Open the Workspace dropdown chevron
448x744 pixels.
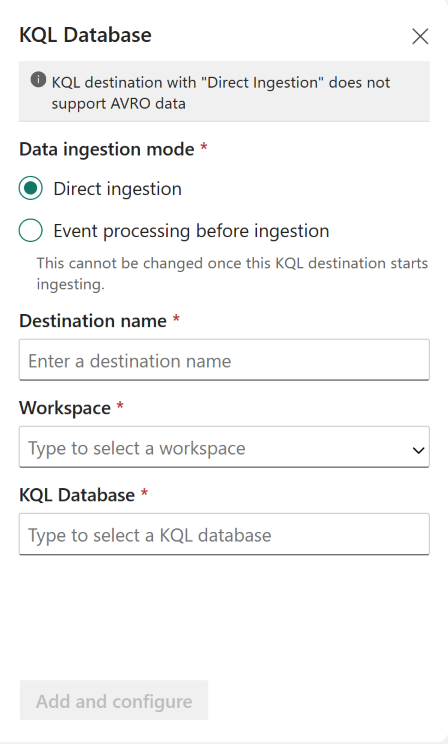pyautogui.click(x=418, y=450)
